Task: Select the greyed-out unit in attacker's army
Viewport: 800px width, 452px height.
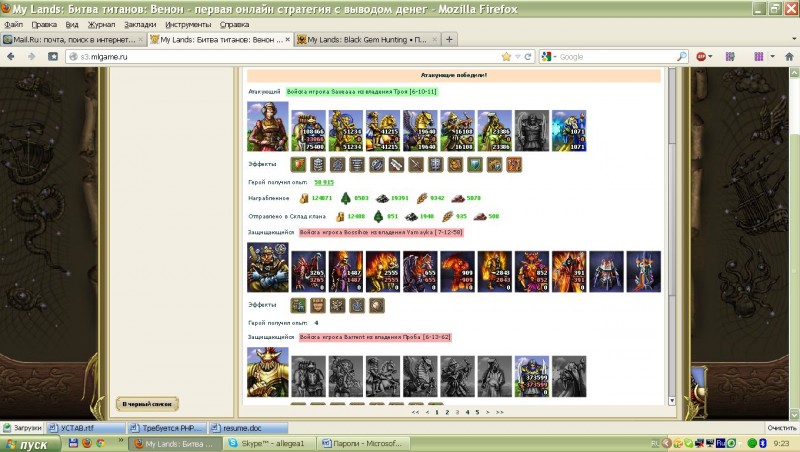Action: (532, 130)
